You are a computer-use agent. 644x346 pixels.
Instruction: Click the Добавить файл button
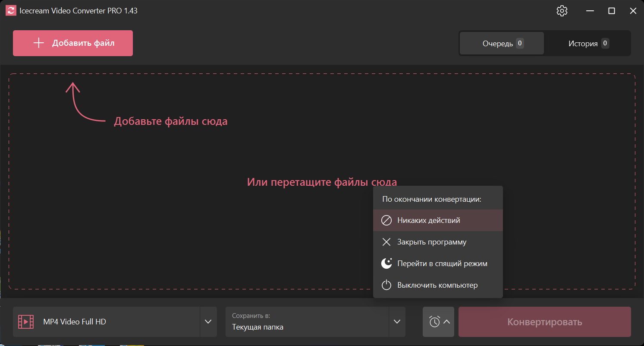point(73,43)
